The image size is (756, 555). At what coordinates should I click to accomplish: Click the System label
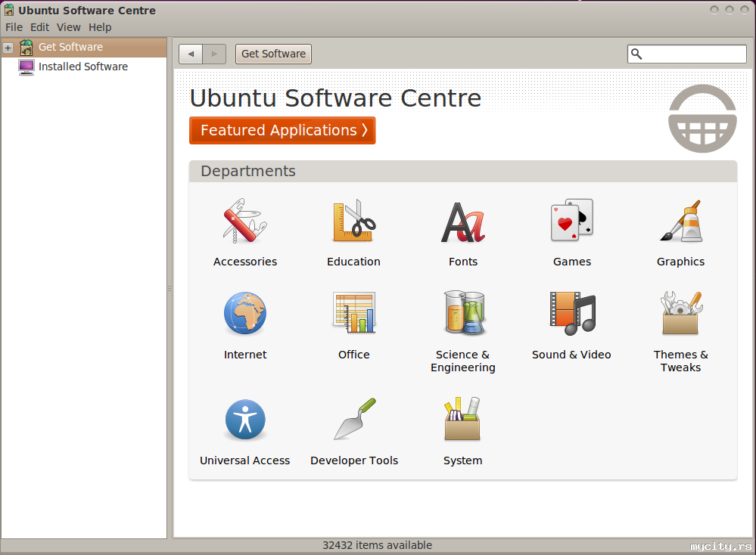point(463,460)
